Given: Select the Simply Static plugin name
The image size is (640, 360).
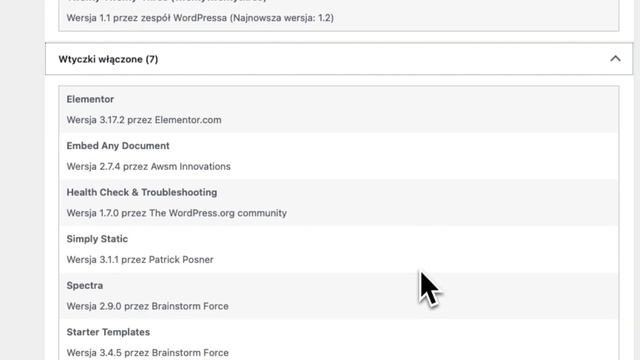Looking at the screenshot, I should point(97,239).
